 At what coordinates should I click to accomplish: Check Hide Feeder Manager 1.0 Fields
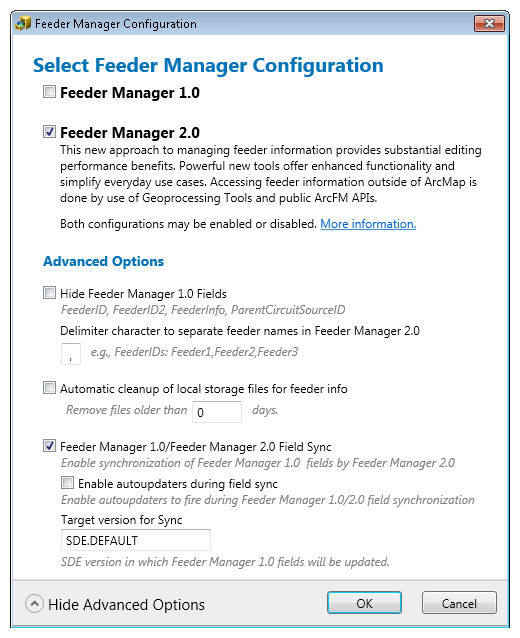(49, 293)
